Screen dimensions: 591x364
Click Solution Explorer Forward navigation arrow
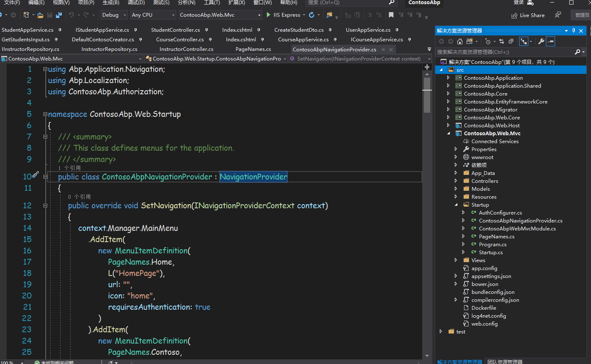point(450,41)
